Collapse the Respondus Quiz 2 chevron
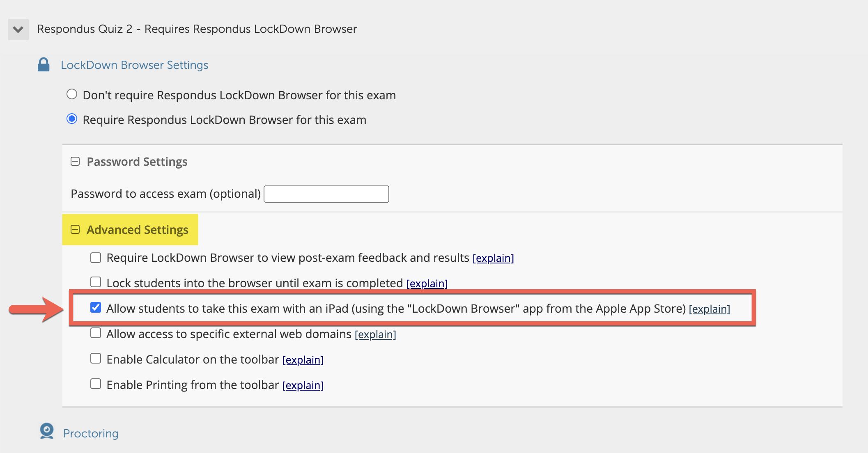This screenshot has height=453, width=868. 18,30
